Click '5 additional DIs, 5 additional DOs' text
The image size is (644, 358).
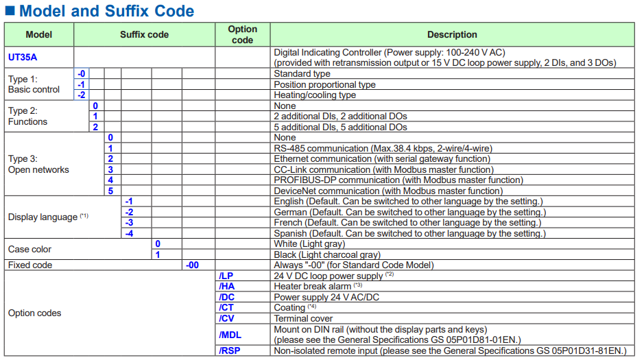(x=340, y=128)
